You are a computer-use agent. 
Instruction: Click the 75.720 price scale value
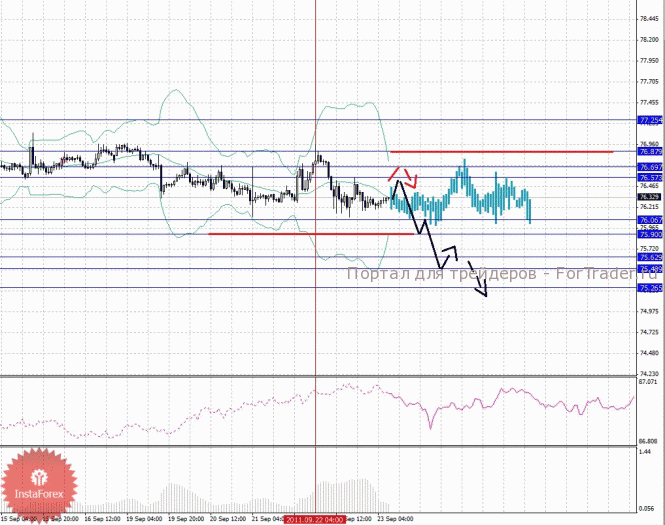(649, 249)
